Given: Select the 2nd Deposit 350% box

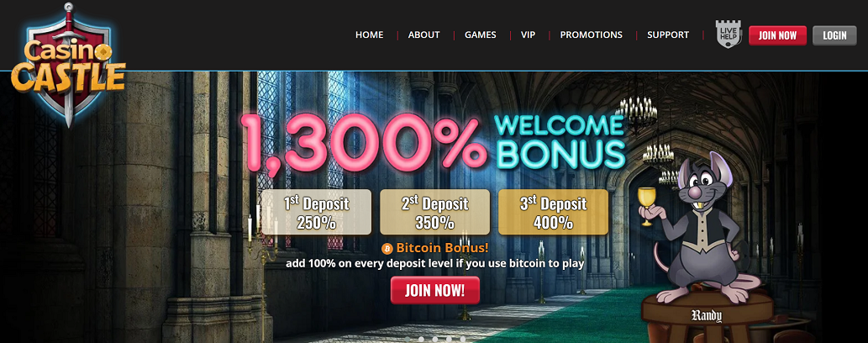Looking at the screenshot, I should pyautogui.click(x=435, y=212).
